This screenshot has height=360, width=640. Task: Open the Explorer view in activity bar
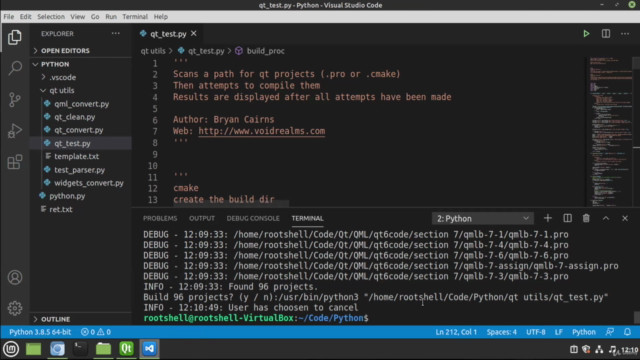[15, 37]
